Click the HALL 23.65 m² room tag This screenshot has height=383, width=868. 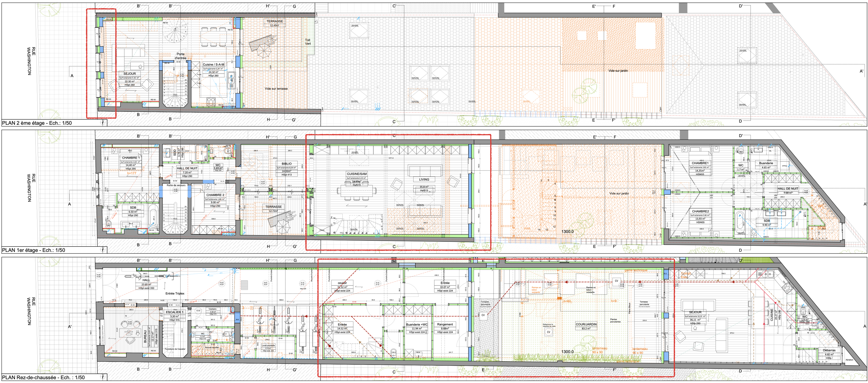146,284
